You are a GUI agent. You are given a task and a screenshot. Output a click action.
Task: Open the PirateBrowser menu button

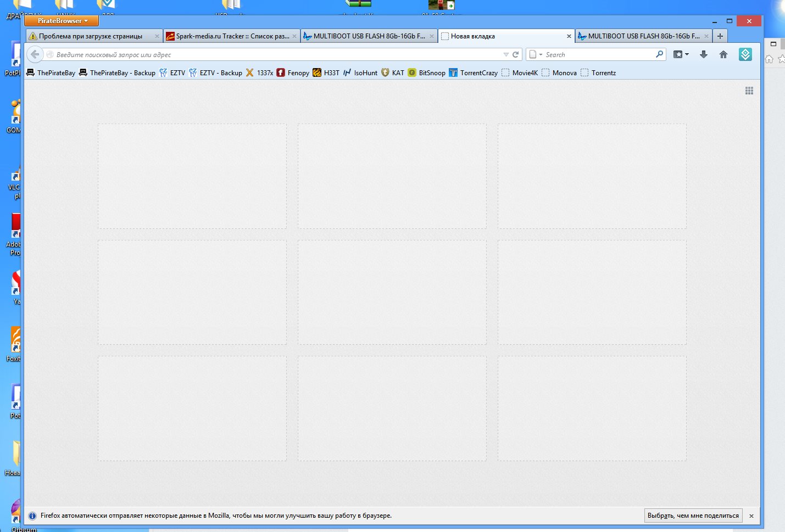point(62,21)
